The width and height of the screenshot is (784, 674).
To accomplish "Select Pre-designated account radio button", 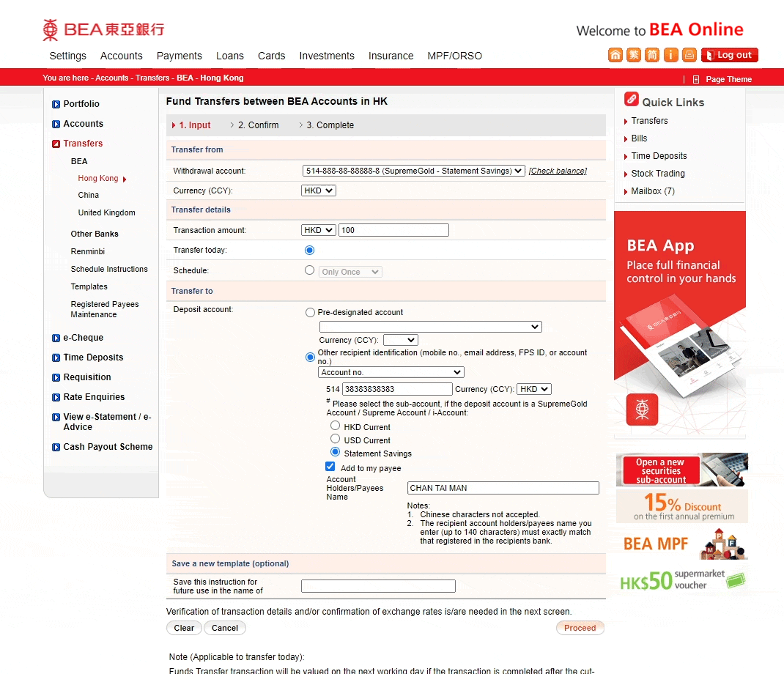I will [x=310, y=313].
